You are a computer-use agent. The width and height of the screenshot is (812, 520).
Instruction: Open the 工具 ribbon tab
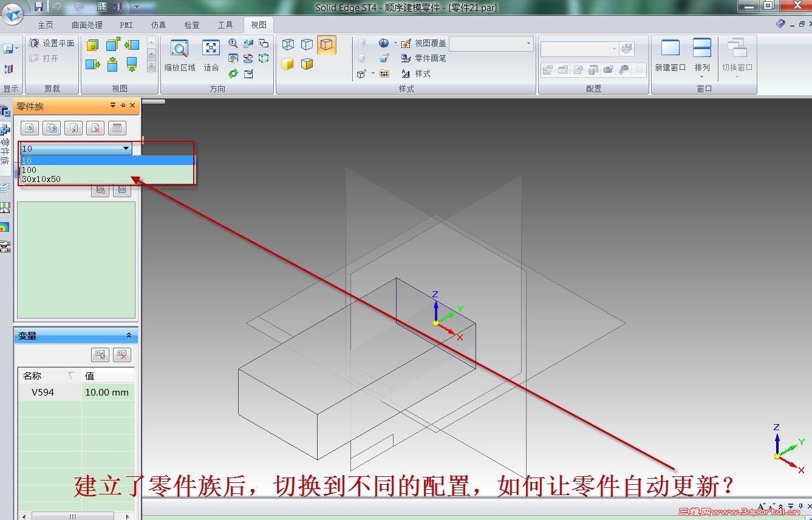click(225, 25)
